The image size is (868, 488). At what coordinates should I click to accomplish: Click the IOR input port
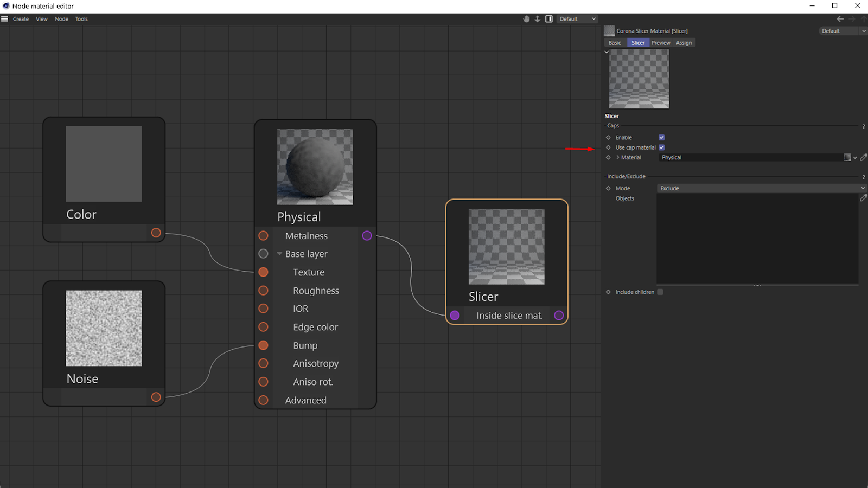coord(264,309)
